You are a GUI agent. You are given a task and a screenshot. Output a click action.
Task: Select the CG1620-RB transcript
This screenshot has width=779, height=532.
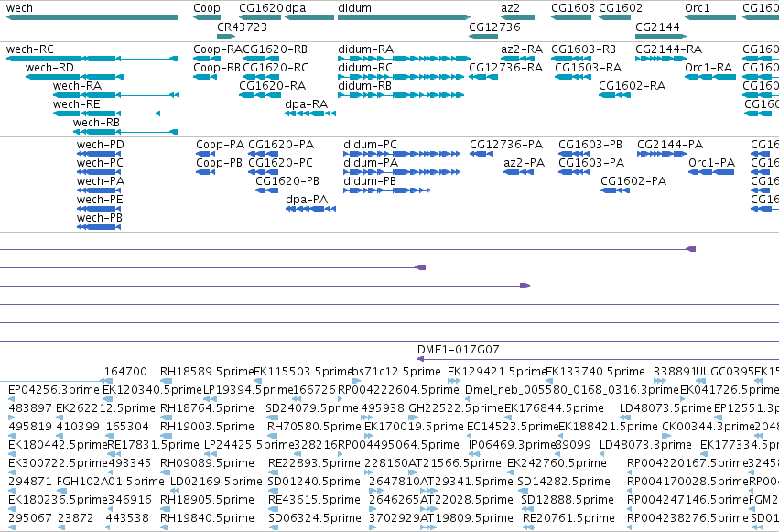click(260, 59)
